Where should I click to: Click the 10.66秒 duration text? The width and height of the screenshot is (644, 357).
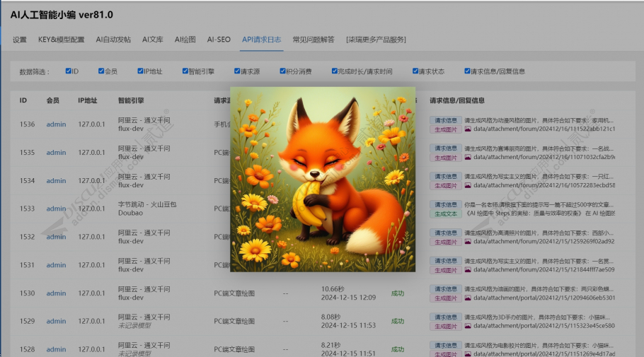pos(333,289)
